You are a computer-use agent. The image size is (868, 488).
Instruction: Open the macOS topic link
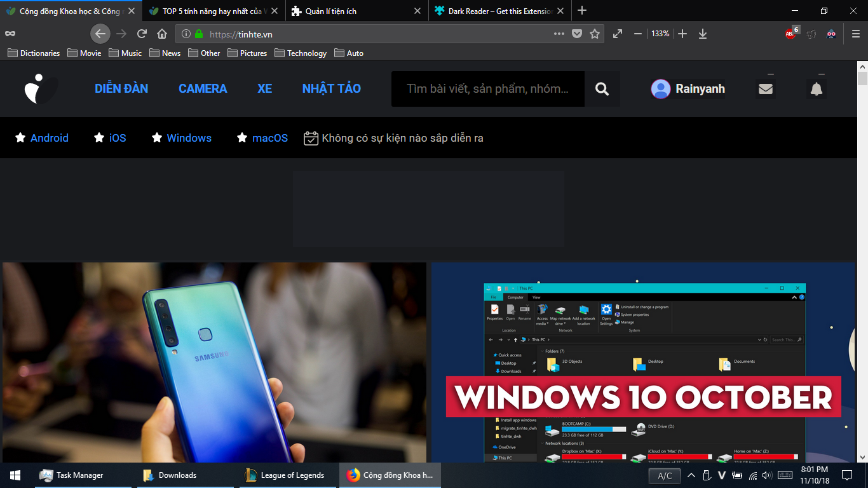(270, 138)
